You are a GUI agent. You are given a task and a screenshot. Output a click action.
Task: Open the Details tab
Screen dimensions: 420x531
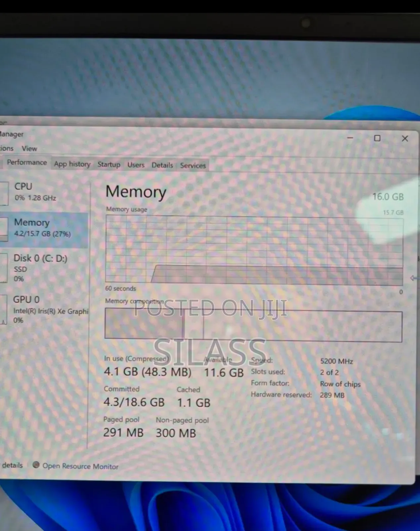click(x=162, y=165)
